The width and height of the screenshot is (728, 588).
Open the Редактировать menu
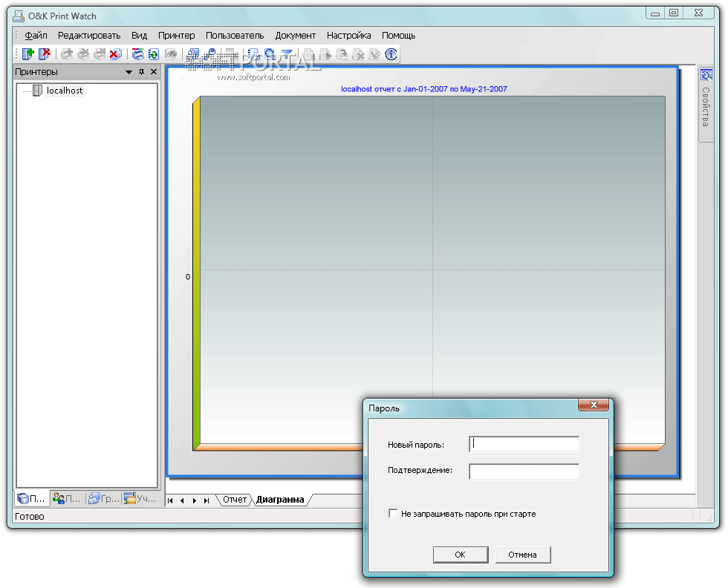click(89, 36)
